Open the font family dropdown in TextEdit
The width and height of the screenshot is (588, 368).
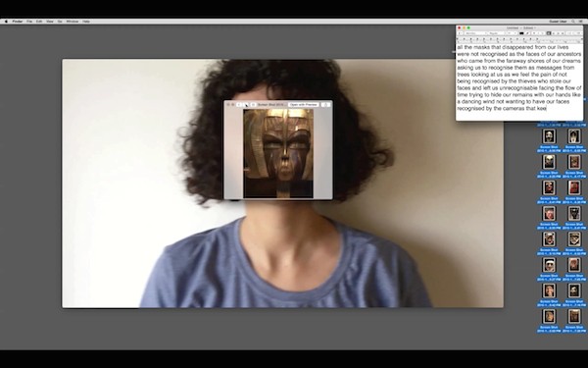pyautogui.click(x=475, y=33)
